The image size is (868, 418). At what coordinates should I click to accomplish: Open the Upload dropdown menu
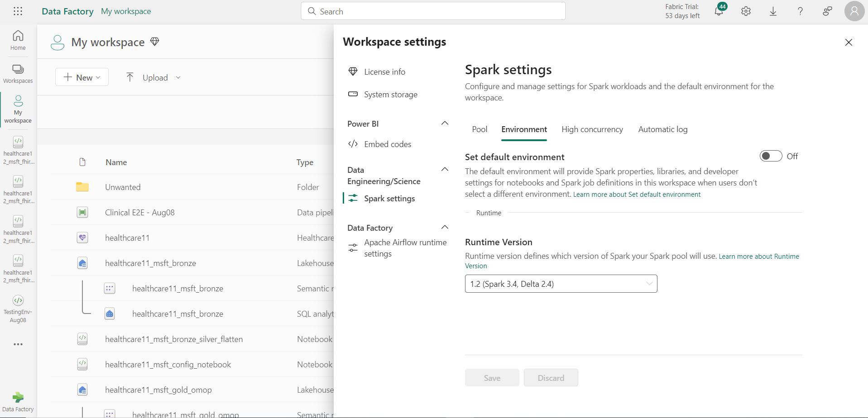coord(153,77)
